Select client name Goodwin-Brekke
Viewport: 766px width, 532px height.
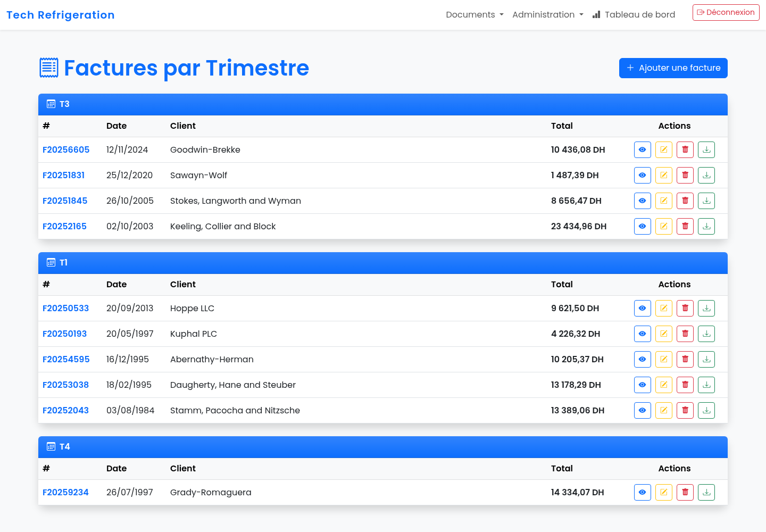pos(205,150)
